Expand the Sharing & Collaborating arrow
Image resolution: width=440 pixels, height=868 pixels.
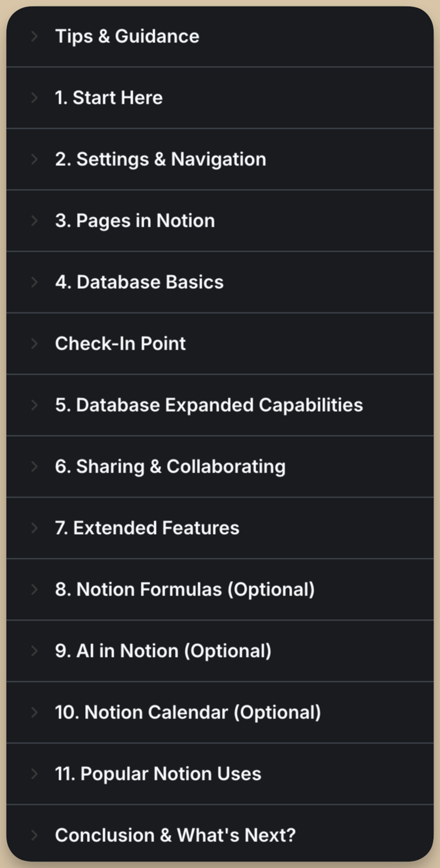coord(34,467)
